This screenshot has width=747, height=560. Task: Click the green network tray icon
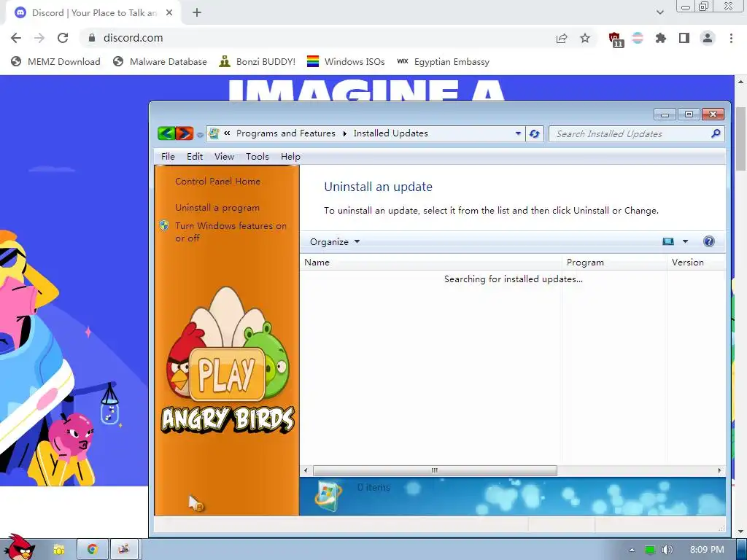[649, 550]
